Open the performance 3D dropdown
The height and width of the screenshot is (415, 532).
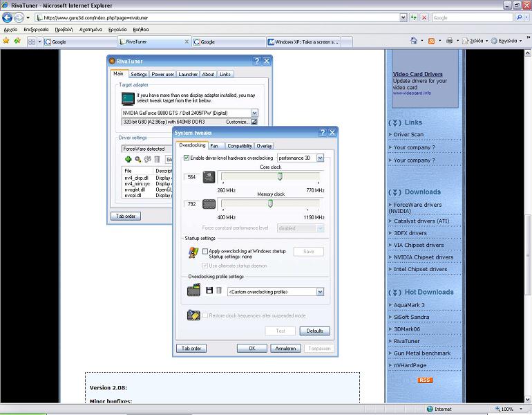click(320, 158)
